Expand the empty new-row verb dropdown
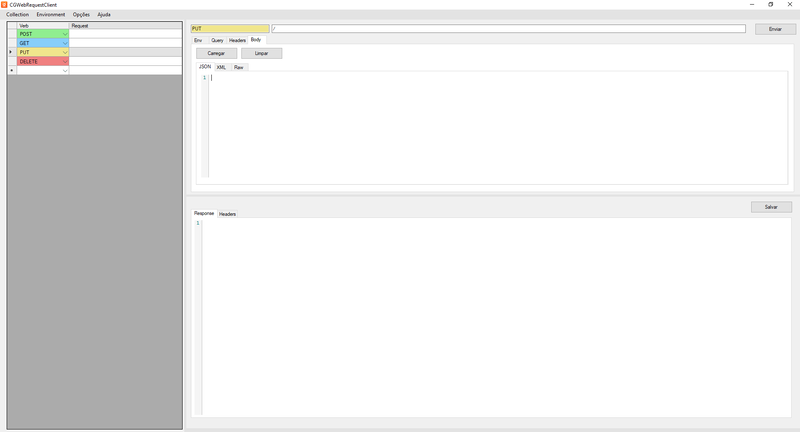 [x=65, y=71]
